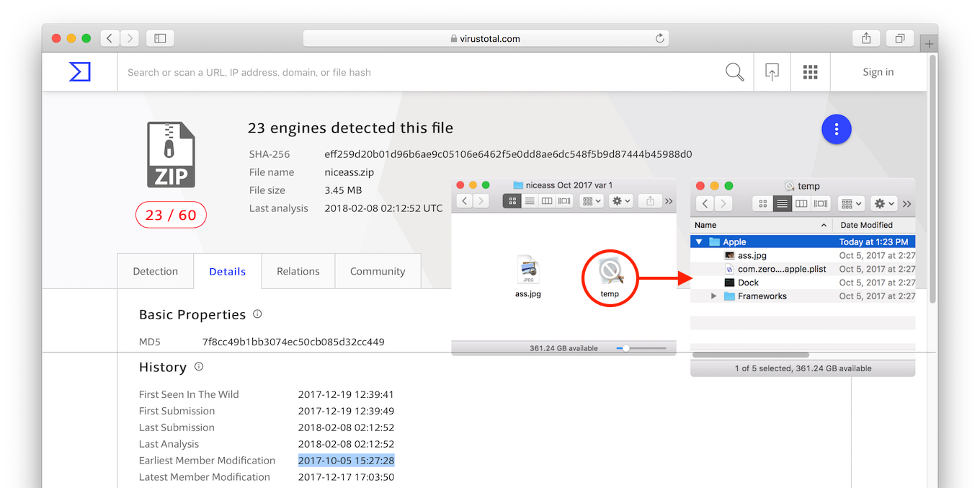The image size is (980, 488).
Task: Open the apps grid icon
Action: (x=810, y=72)
